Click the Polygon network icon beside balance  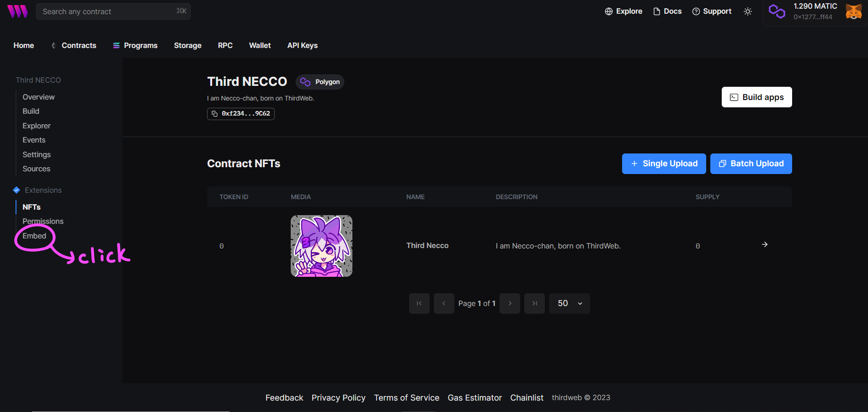777,11
